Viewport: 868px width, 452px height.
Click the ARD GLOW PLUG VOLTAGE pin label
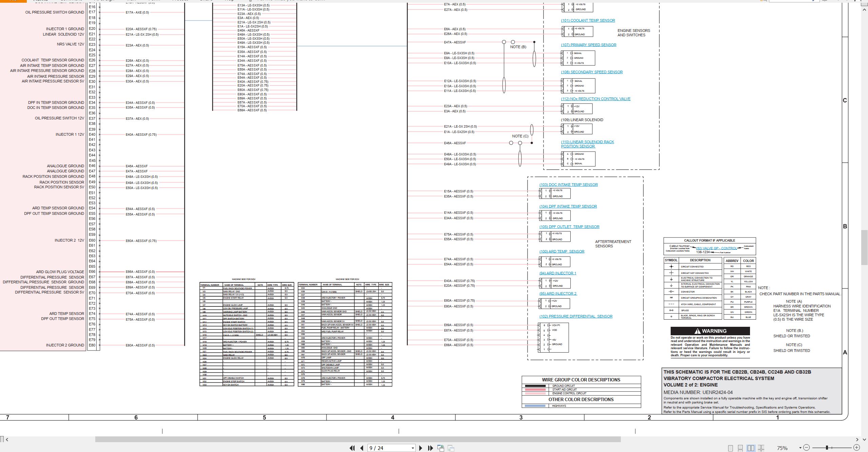tap(60, 272)
